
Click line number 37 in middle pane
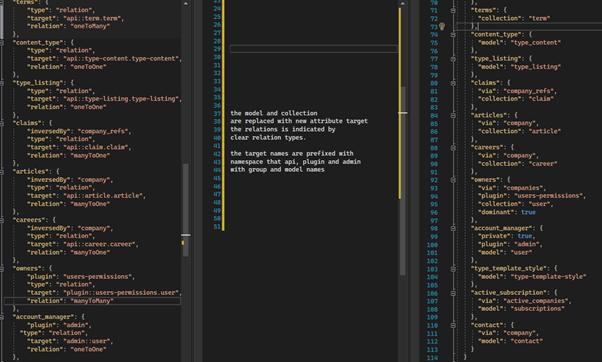[217, 113]
